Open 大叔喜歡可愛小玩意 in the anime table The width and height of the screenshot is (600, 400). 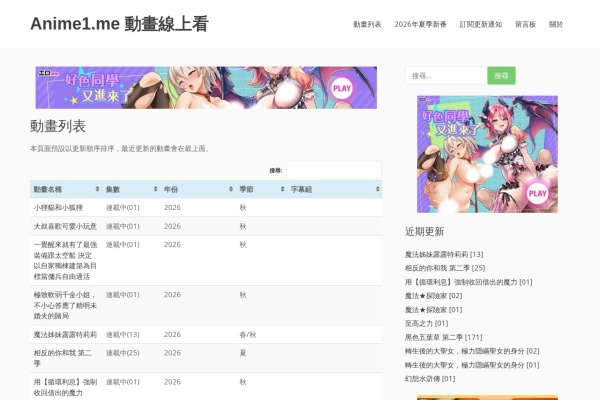(65, 226)
